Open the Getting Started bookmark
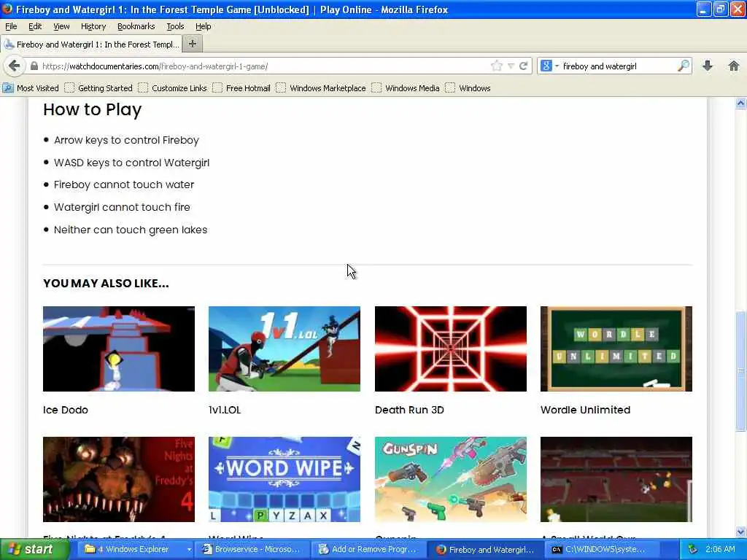 point(98,88)
